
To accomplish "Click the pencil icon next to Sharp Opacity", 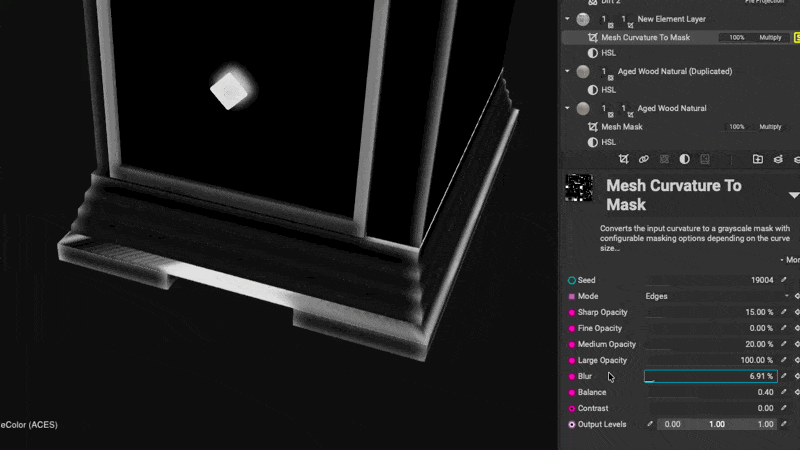I will [x=784, y=313].
